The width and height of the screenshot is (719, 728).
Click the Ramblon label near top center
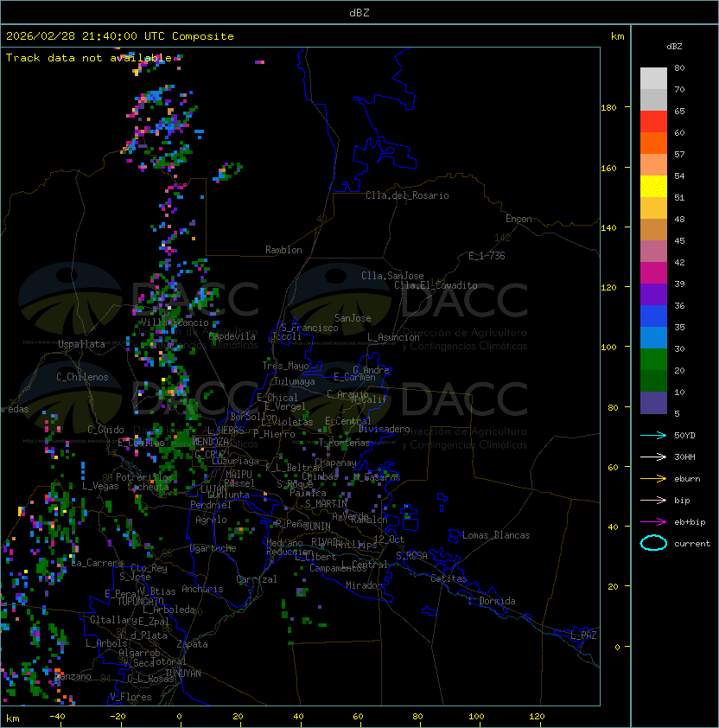coord(283,250)
